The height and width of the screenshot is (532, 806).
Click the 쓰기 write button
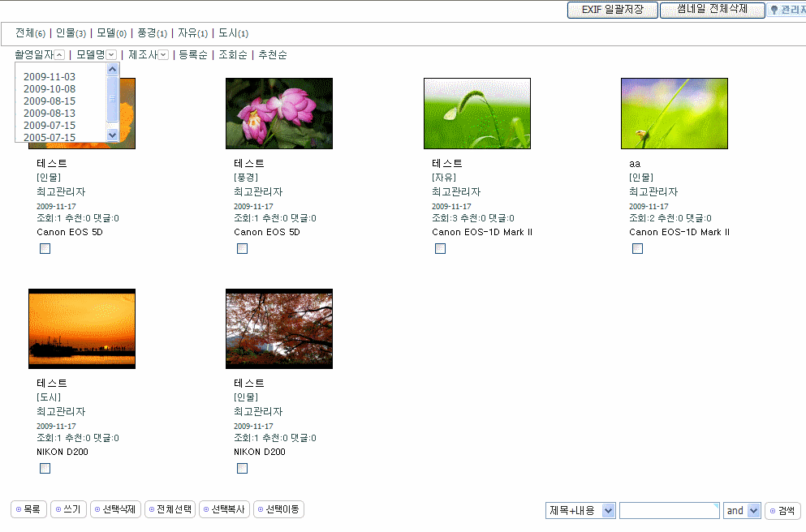pyautogui.click(x=68, y=509)
